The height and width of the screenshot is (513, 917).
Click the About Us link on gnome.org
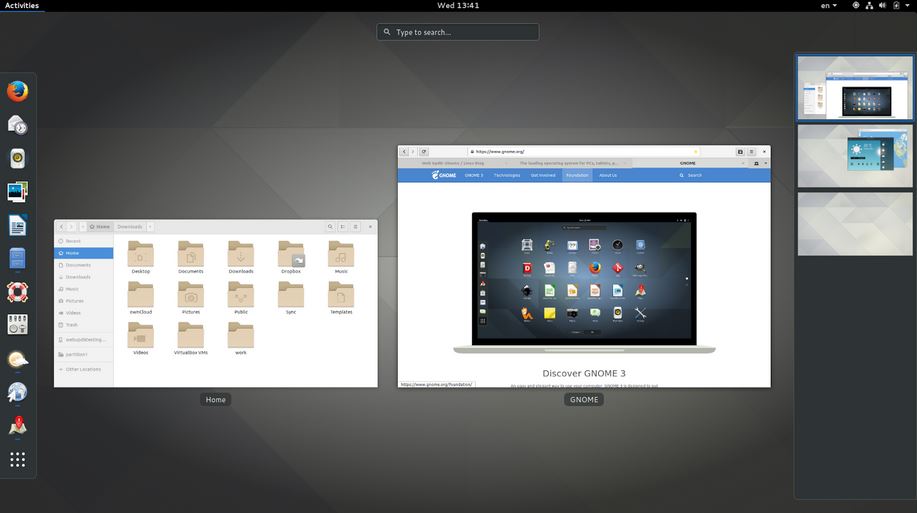click(x=608, y=175)
